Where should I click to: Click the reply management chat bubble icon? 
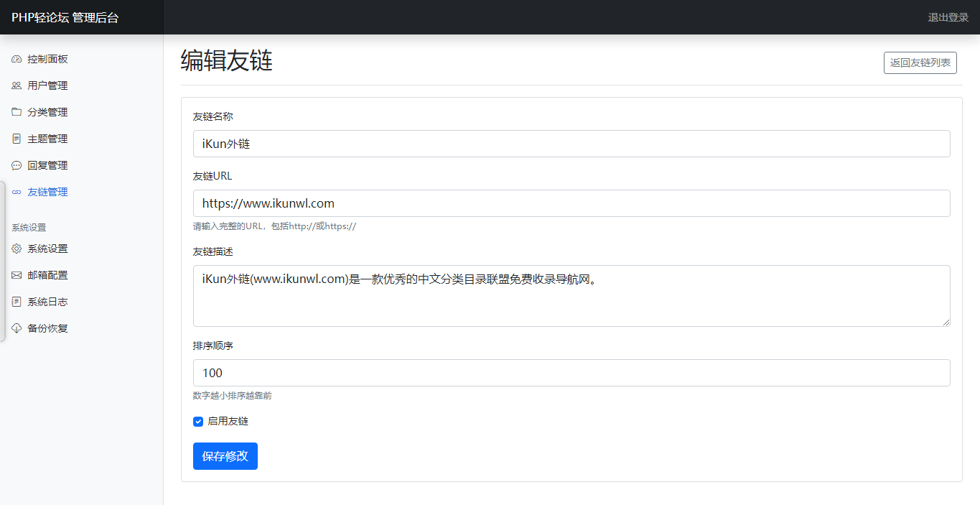(17, 165)
